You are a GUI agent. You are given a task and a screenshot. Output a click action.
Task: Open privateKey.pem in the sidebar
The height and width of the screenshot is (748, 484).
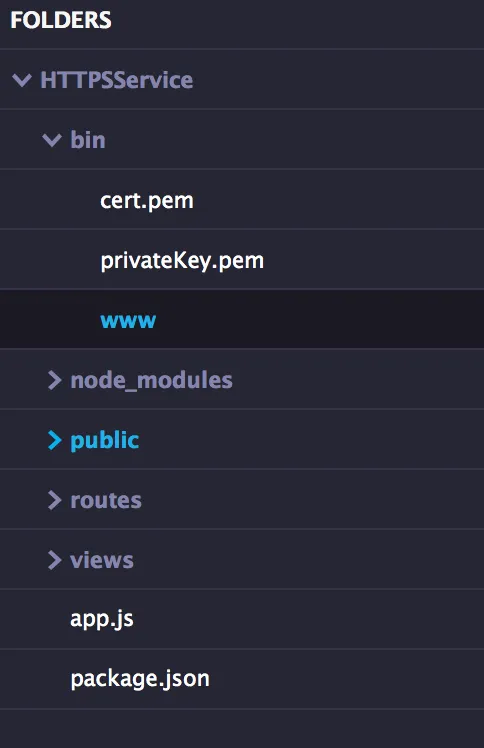182,260
